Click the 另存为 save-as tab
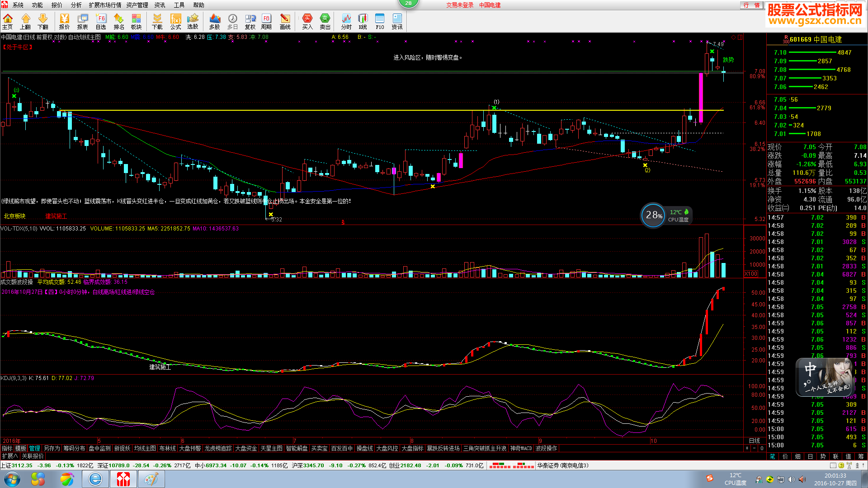This screenshot has height=488, width=868. pyautogui.click(x=52, y=448)
